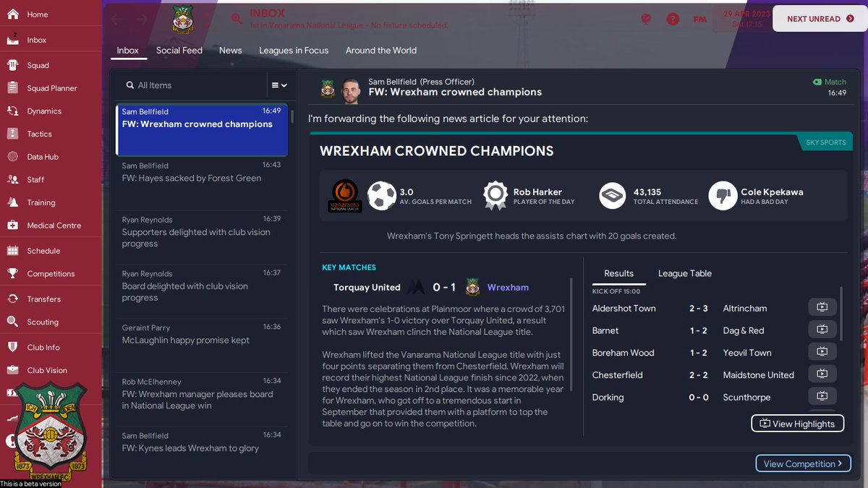Click the Next Unread button
Viewport: 868px width, 488px height.
click(820, 19)
